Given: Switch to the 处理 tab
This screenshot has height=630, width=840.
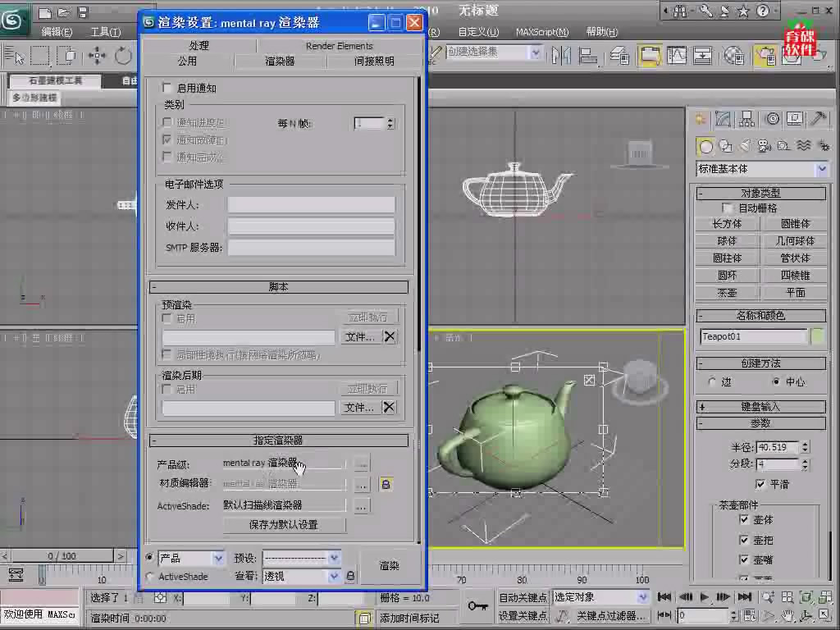Looking at the screenshot, I should pyautogui.click(x=199, y=46).
